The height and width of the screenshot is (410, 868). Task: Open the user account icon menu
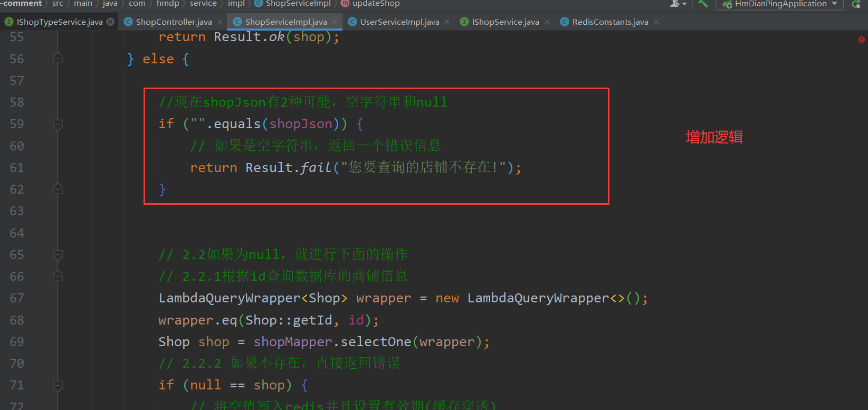[678, 3]
